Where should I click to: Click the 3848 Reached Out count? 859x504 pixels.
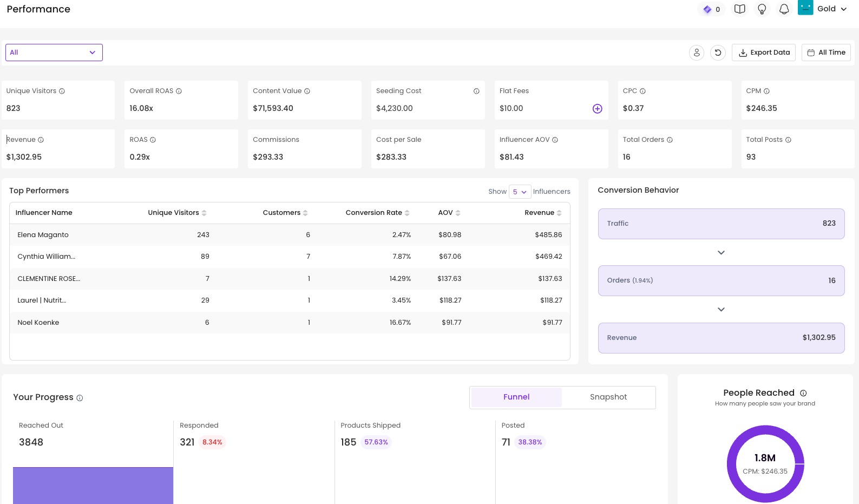tap(31, 442)
